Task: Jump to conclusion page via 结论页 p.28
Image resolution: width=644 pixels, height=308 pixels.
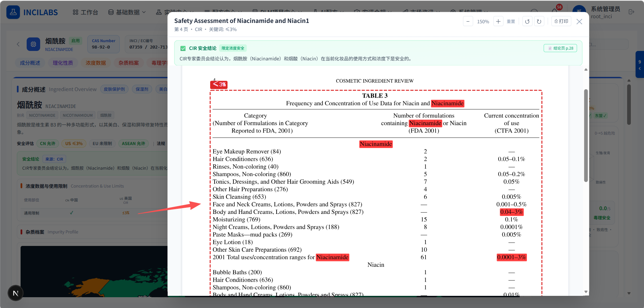Action: [x=560, y=48]
